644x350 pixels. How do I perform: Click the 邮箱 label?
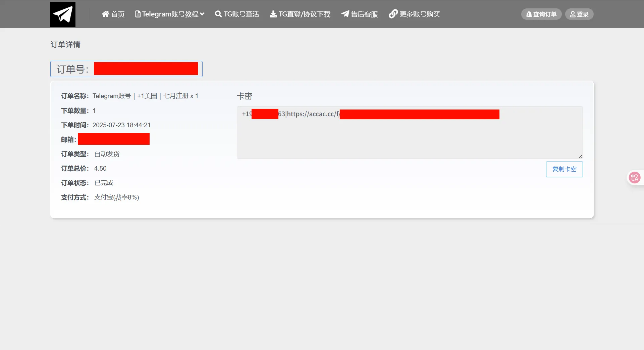(x=68, y=139)
